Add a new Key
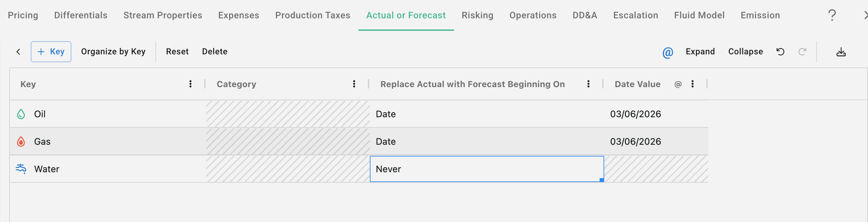868x222 pixels. click(51, 51)
